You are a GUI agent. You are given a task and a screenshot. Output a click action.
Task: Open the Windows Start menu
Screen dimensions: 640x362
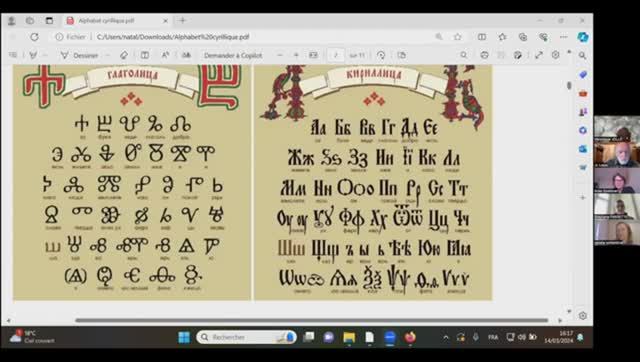coord(184,337)
